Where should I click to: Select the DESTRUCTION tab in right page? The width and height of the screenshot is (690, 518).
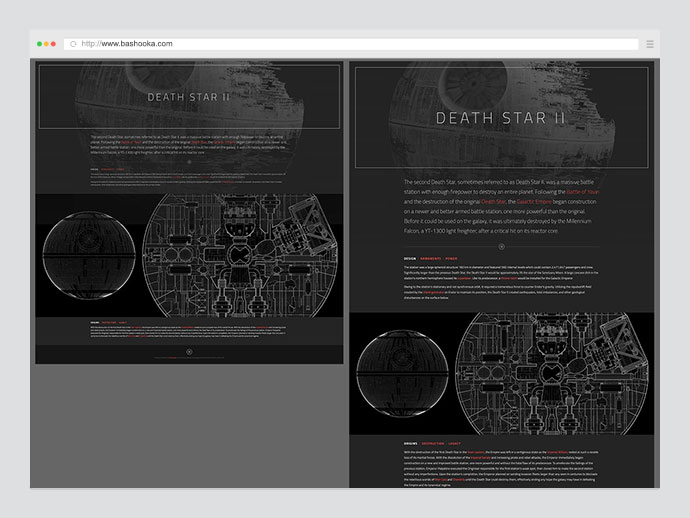click(x=433, y=444)
